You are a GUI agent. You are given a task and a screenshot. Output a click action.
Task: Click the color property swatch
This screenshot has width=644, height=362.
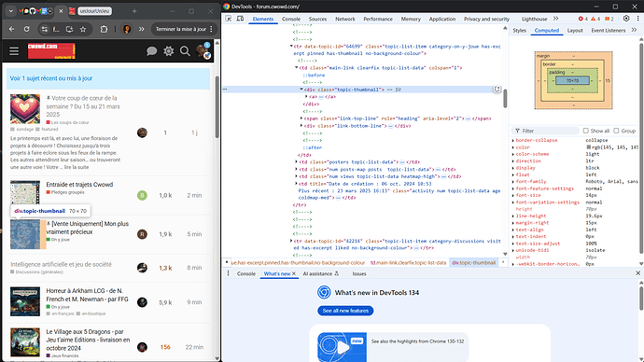[588, 146]
